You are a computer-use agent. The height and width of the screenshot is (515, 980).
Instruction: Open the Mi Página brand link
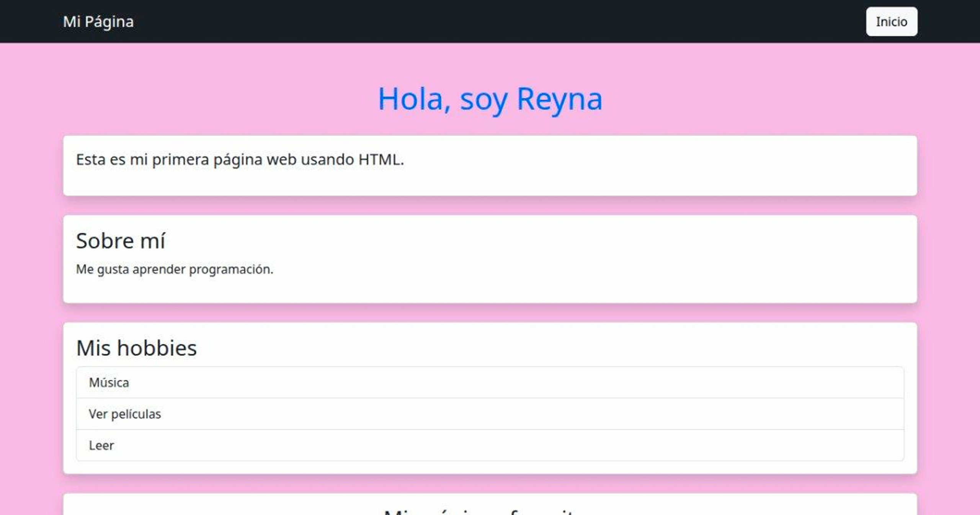pos(98,21)
